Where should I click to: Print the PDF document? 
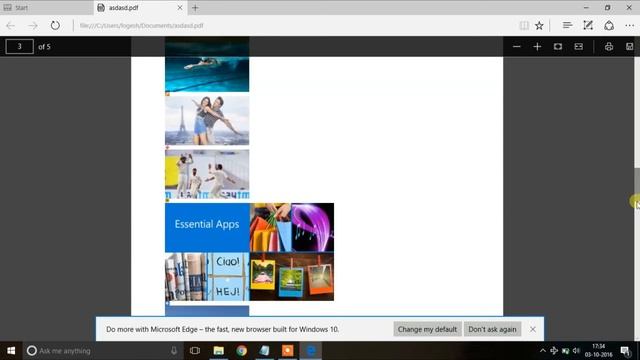[x=609, y=47]
